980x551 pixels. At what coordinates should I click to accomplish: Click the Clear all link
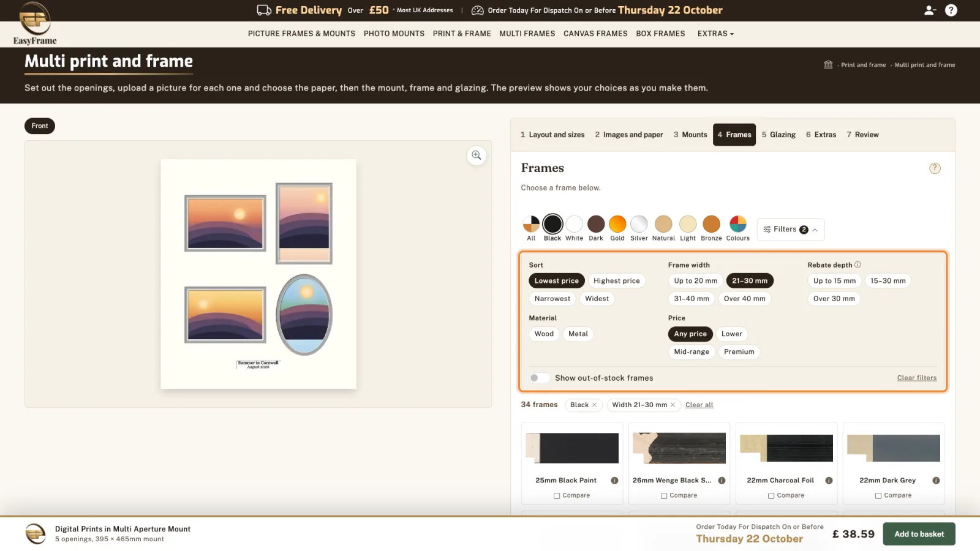click(699, 405)
